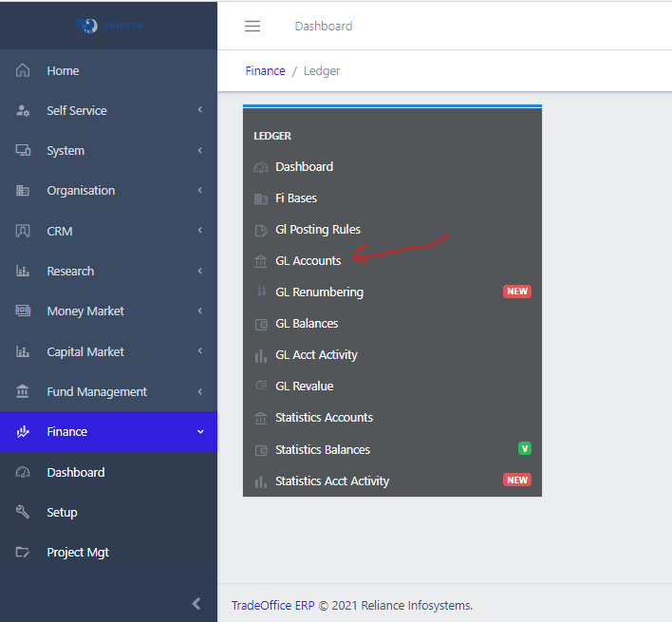Click the Setup wrench icon

click(23, 512)
